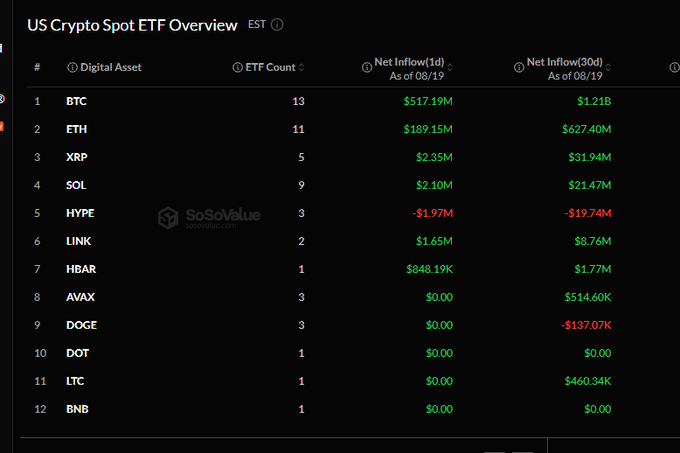Click the info icon beside Net Inflow(1d)
The width and height of the screenshot is (680, 453).
click(x=367, y=68)
